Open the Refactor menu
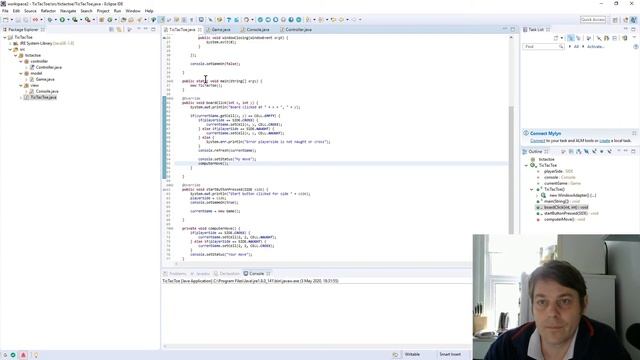 pyautogui.click(x=48, y=11)
